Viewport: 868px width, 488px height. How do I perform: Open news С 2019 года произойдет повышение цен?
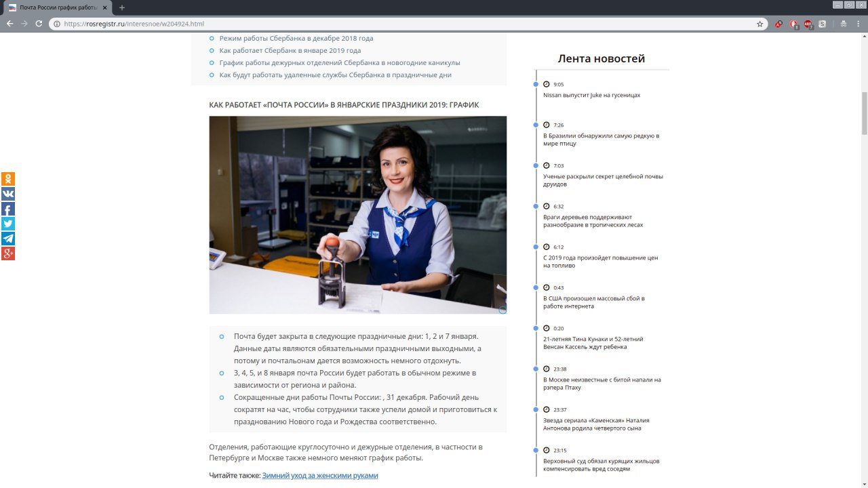pyautogui.click(x=600, y=262)
